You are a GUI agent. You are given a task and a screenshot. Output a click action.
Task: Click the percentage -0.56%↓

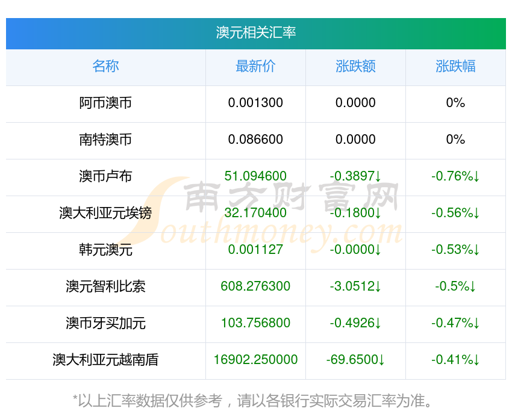455,213
